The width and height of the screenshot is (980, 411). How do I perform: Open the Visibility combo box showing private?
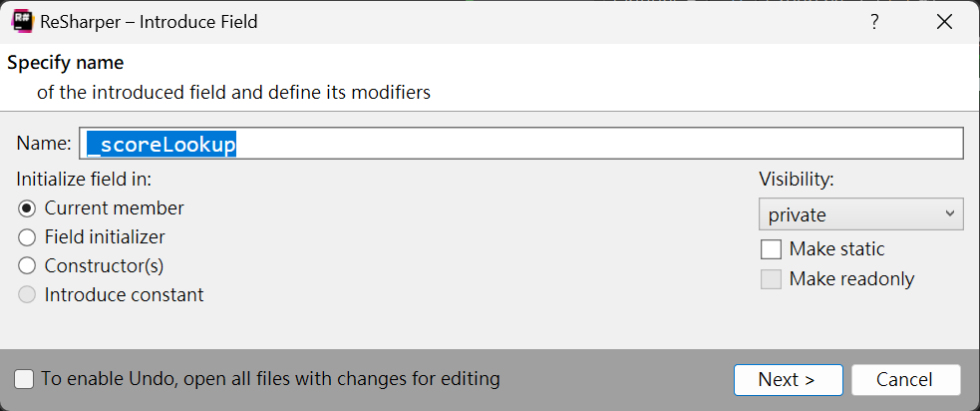pyautogui.click(x=860, y=214)
